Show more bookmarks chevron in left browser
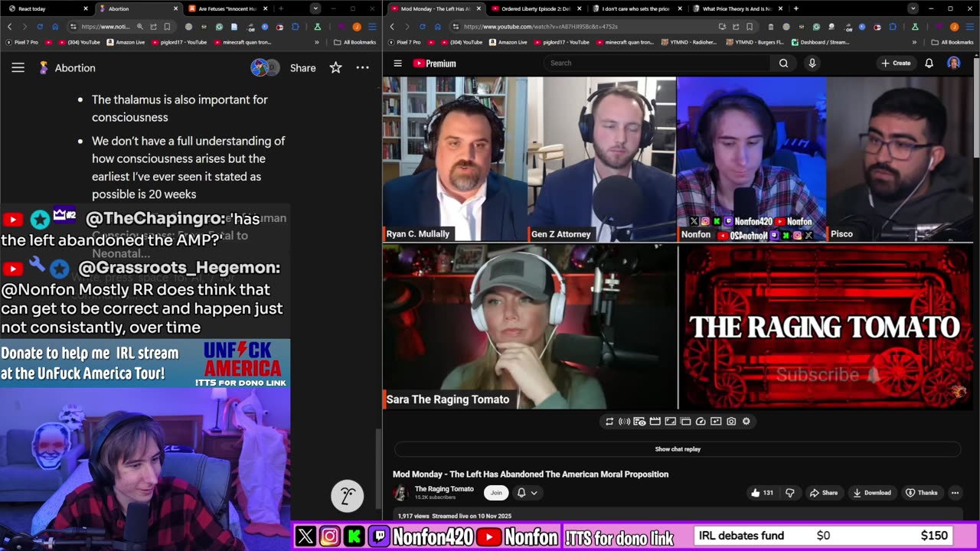Viewport: 980px width, 551px height. pos(317,42)
